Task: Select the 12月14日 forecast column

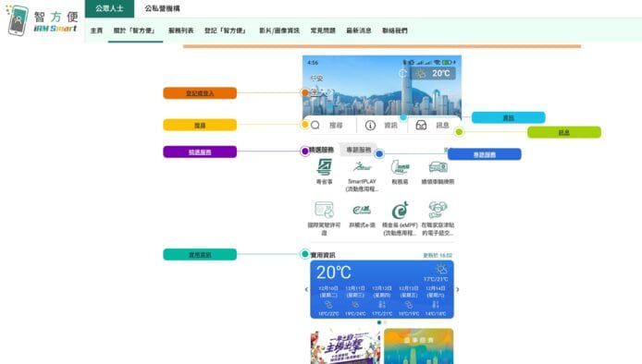Action: pos(435,301)
